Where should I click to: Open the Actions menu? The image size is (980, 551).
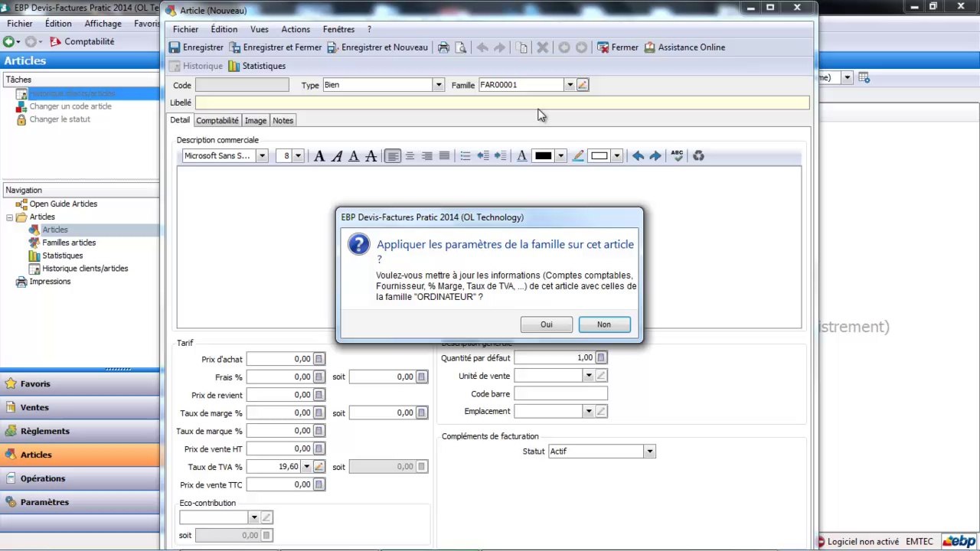pyautogui.click(x=296, y=29)
